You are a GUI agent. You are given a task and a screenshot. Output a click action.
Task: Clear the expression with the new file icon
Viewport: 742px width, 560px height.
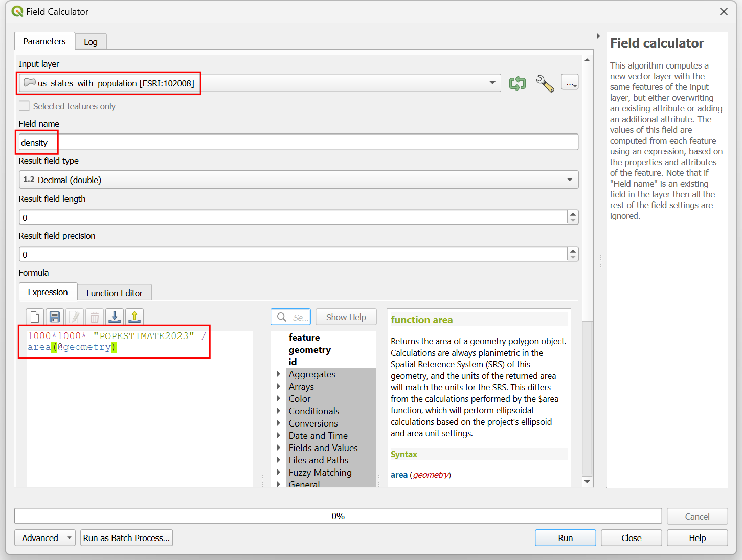[35, 317]
